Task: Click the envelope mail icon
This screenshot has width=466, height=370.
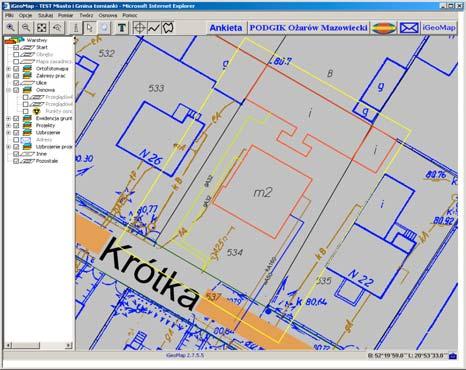Action: point(409,28)
